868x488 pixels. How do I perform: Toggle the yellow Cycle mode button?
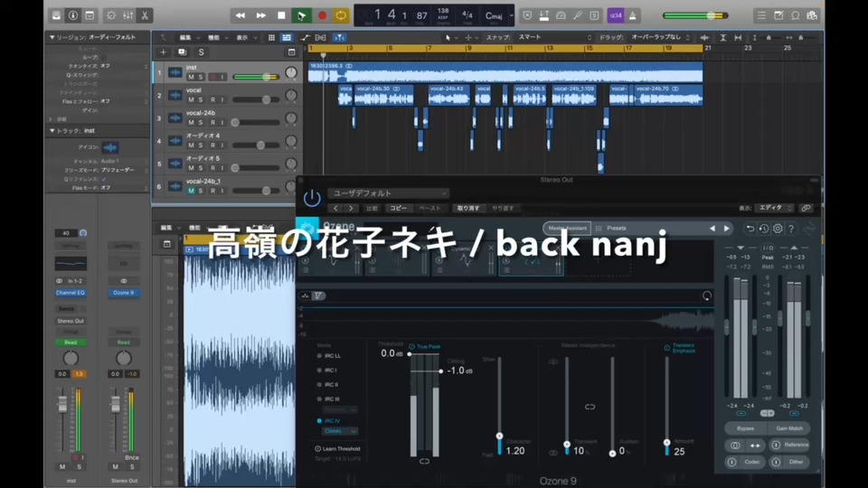341,15
